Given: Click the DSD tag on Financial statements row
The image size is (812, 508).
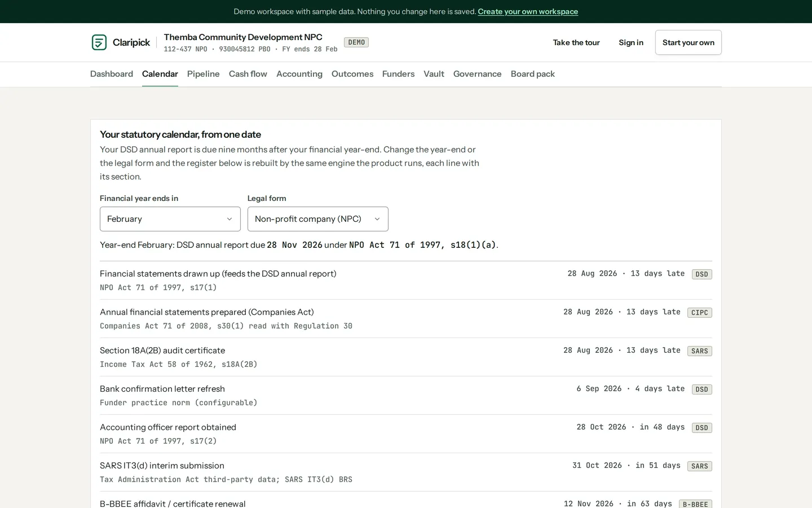Looking at the screenshot, I should click(x=702, y=274).
